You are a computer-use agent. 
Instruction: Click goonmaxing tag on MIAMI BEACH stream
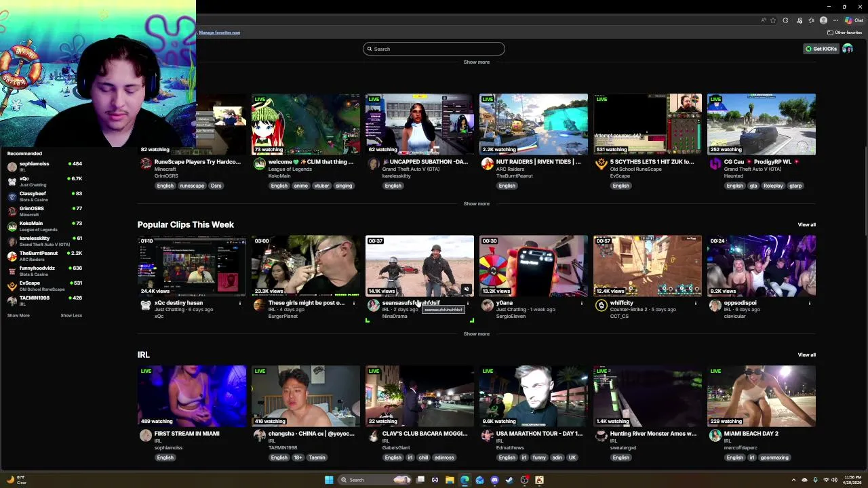coord(774,457)
